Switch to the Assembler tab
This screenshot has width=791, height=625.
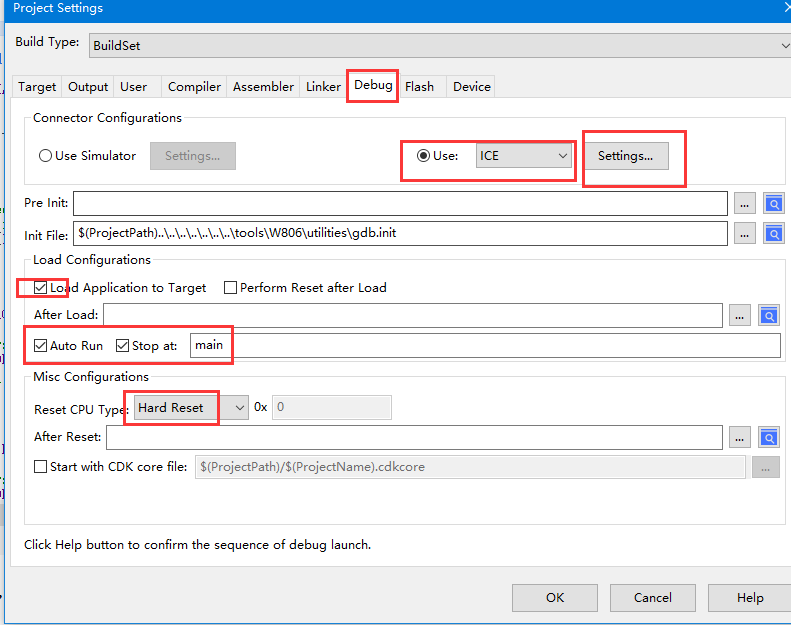[263, 87]
